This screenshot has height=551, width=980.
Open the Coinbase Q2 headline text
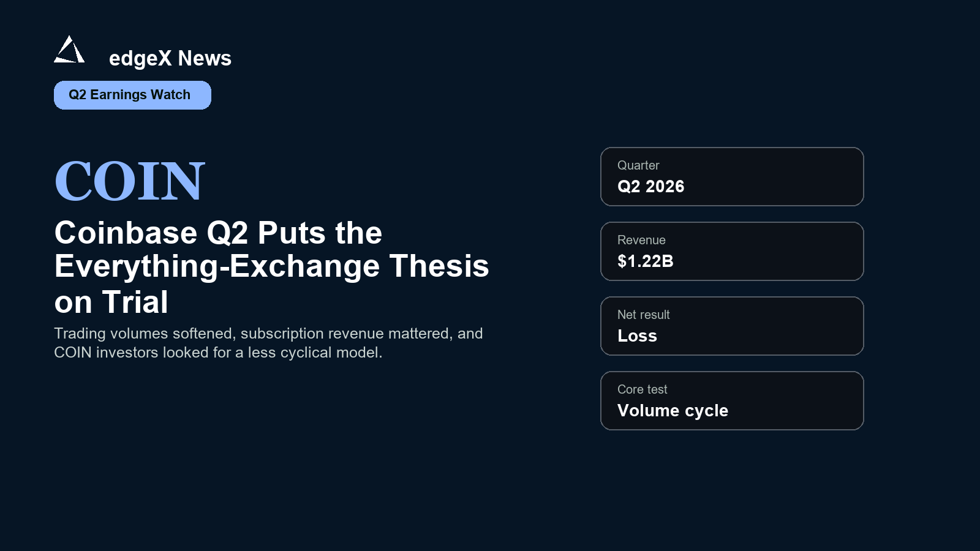271,267
